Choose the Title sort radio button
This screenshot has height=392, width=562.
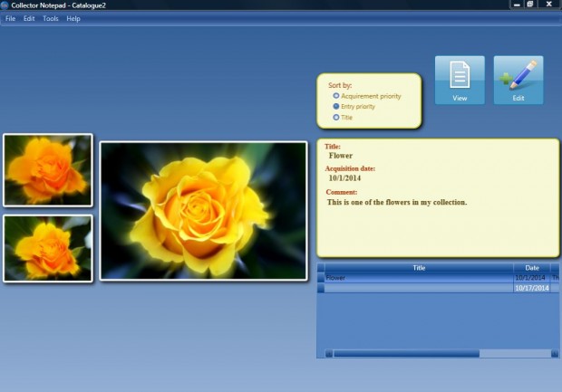click(x=336, y=117)
